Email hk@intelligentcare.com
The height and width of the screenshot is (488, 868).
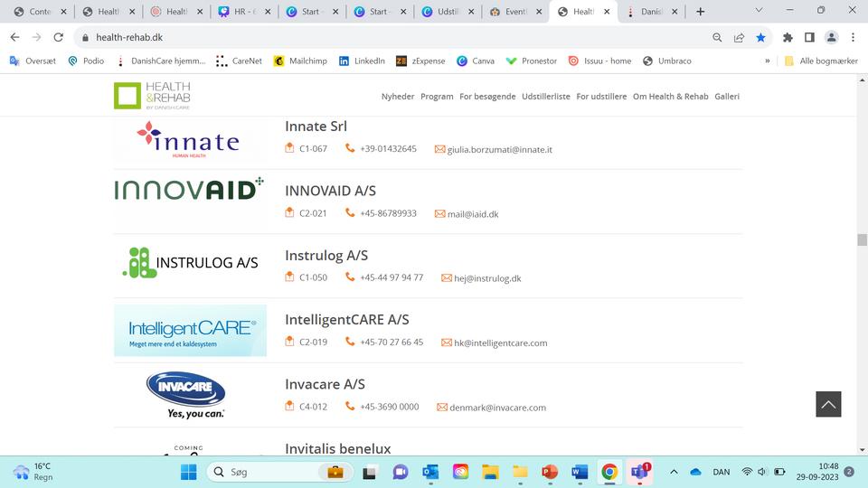coord(500,343)
